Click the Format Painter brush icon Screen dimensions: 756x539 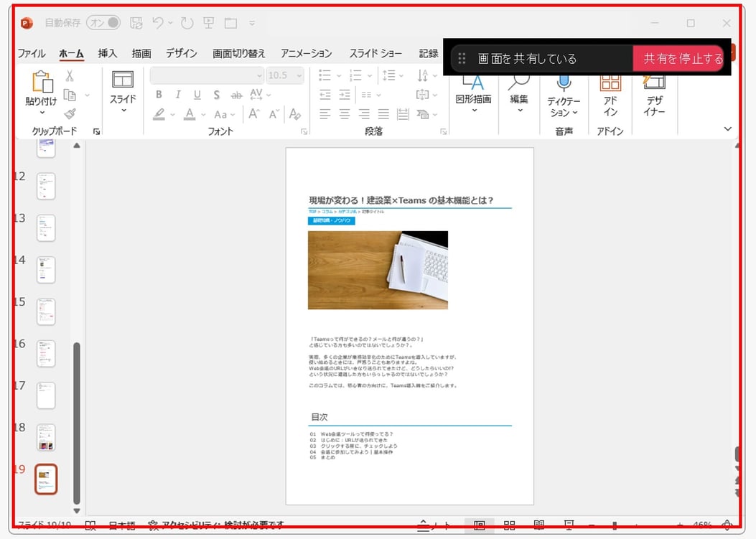pyautogui.click(x=70, y=114)
